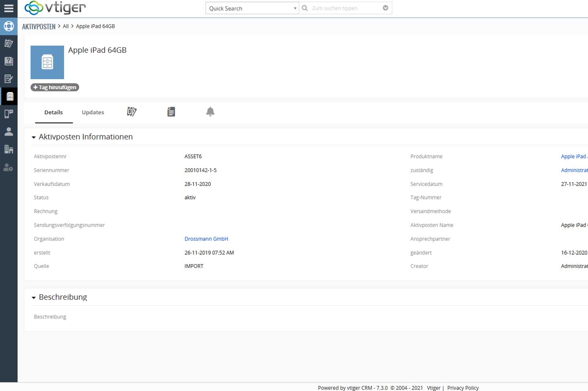Open the SMS notifier phone sidebar icon
Image resolution: width=588 pixels, height=391 pixels.
click(x=8, y=114)
